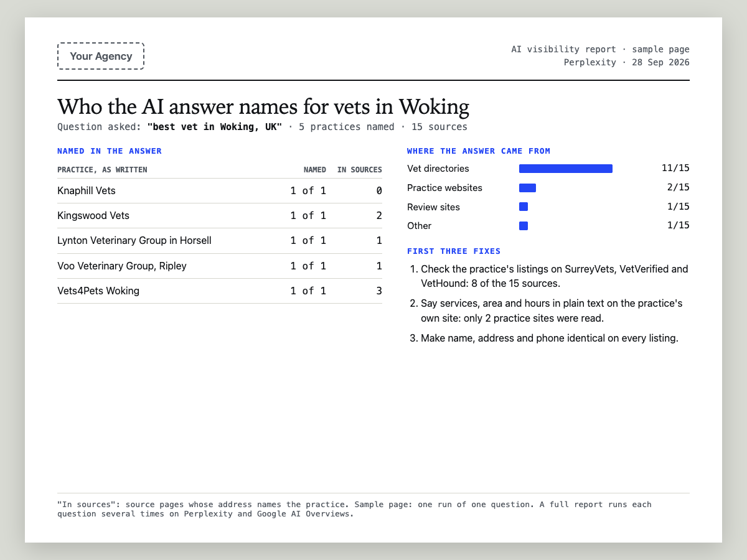747x560 pixels.
Task: Click "5 practices named" in the subtitle
Action: point(347,127)
